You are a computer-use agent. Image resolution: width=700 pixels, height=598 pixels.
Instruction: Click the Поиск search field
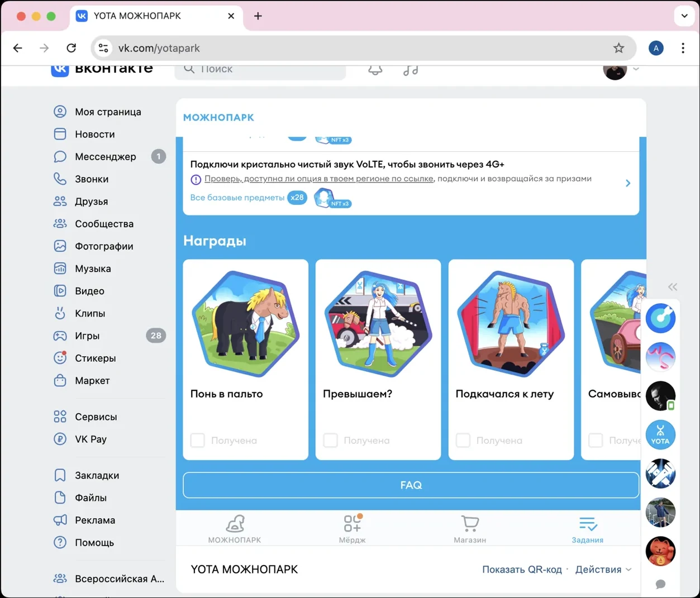click(260, 70)
